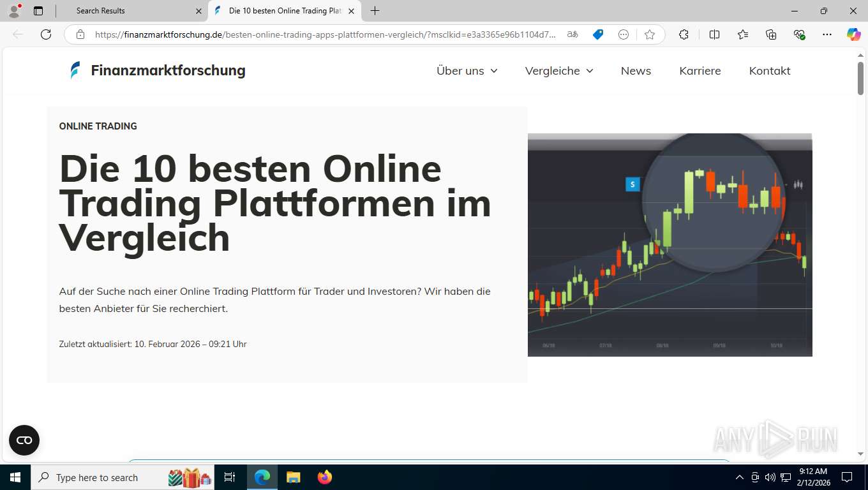
Task: Click the scrollbar down arrow
Action: click(x=860, y=454)
